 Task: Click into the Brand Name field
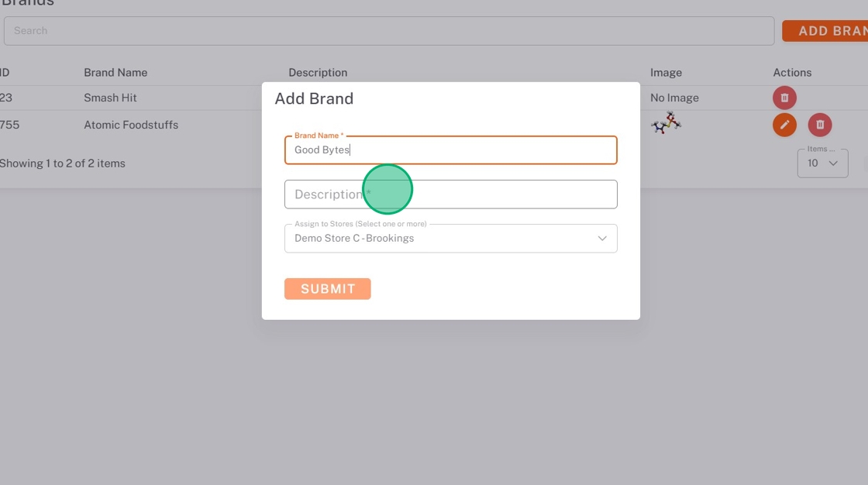450,150
